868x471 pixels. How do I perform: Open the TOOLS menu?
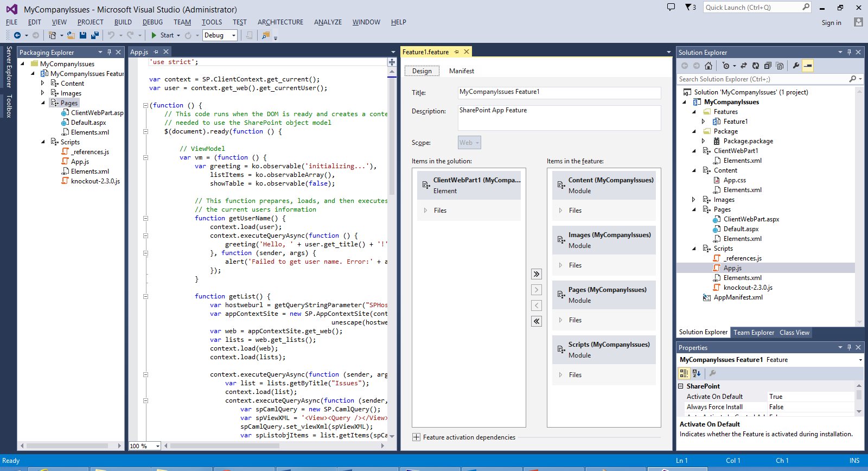[x=212, y=22]
